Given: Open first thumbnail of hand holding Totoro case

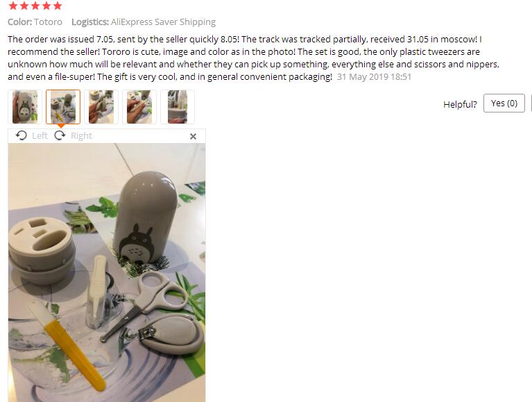Looking at the screenshot, I should (x=25, y=107).
